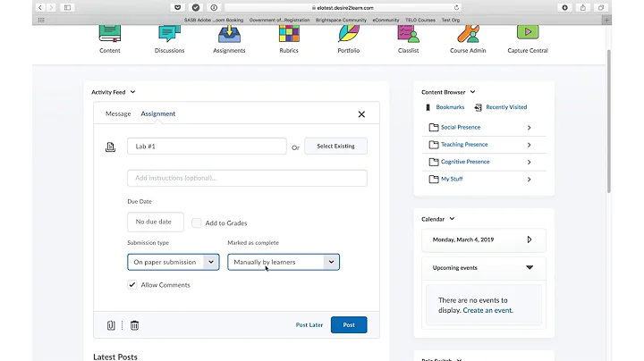Click the Bookmarks ribbon icon
This screenshot has height=361, width=644.
pyautogui.click(x=428, y=107)
